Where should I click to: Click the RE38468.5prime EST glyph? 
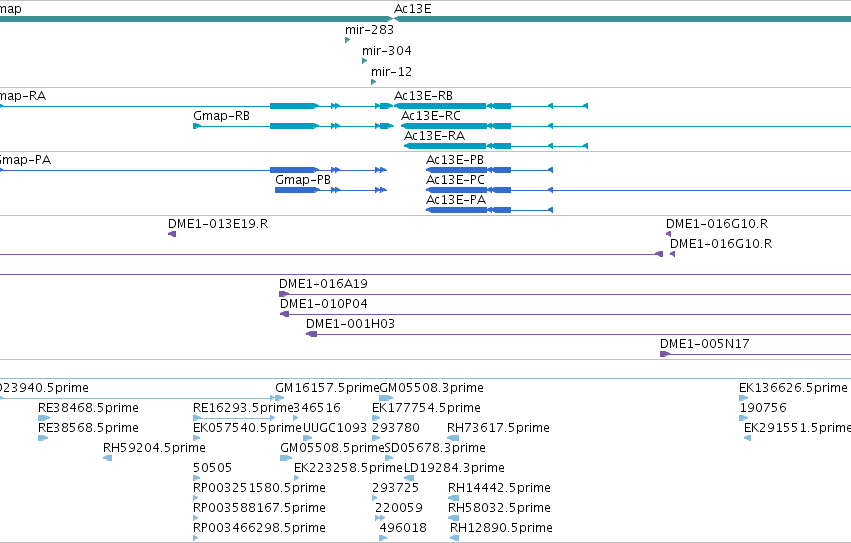(x=44, y=418)
